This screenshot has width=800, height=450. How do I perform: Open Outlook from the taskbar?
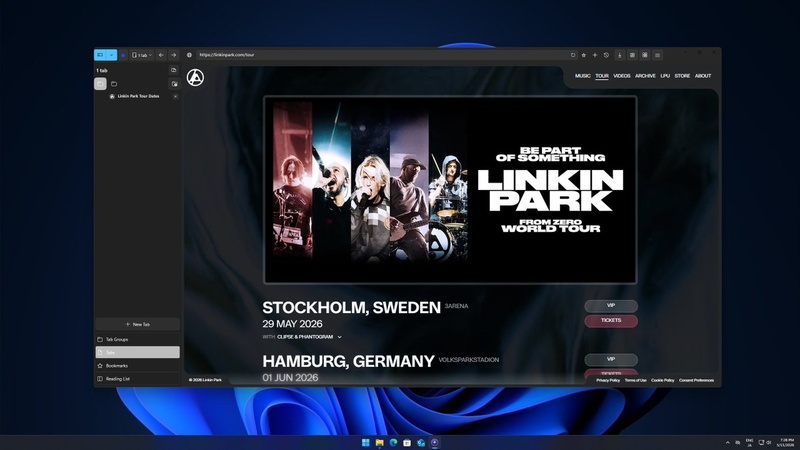coord(421,442)
